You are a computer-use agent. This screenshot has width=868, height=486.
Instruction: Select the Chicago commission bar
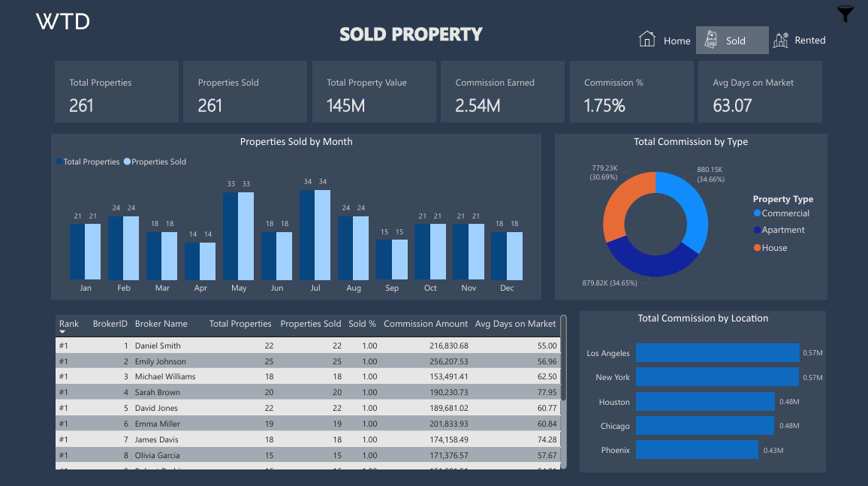tap(705, 426)
